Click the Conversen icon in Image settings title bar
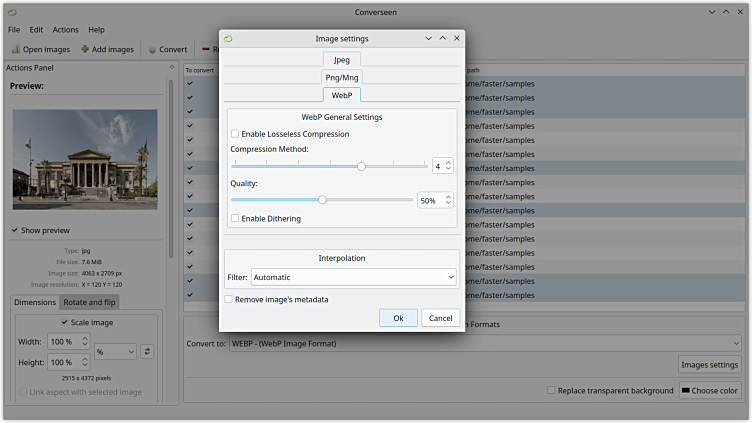 (x=229, y=38)
